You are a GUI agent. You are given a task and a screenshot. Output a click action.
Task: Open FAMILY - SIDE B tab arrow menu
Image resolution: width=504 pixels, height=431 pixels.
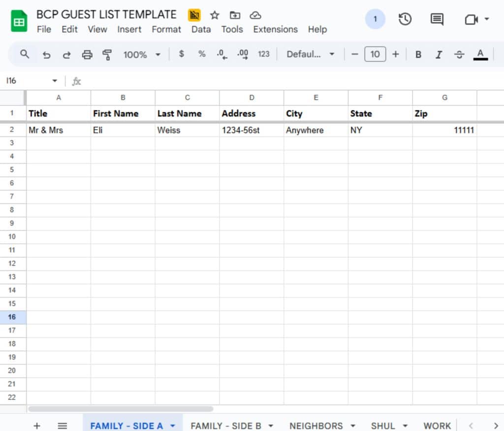tap(271, 426)
